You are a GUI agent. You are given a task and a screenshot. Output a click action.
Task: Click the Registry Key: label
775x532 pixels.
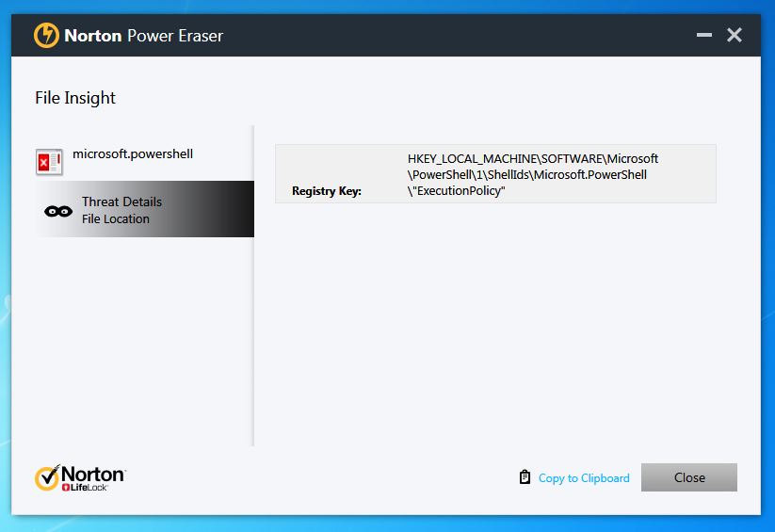(327, 191)
